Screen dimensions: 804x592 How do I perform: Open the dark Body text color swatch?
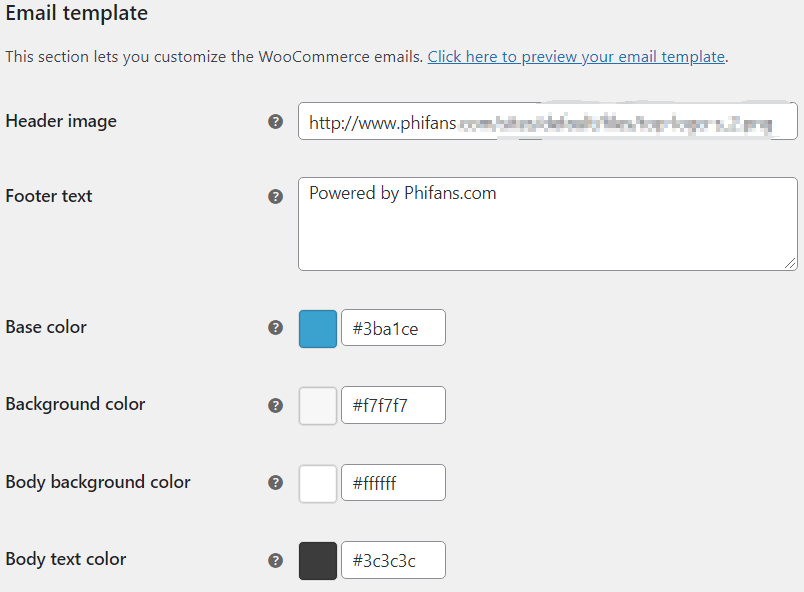tap(318, 561)
